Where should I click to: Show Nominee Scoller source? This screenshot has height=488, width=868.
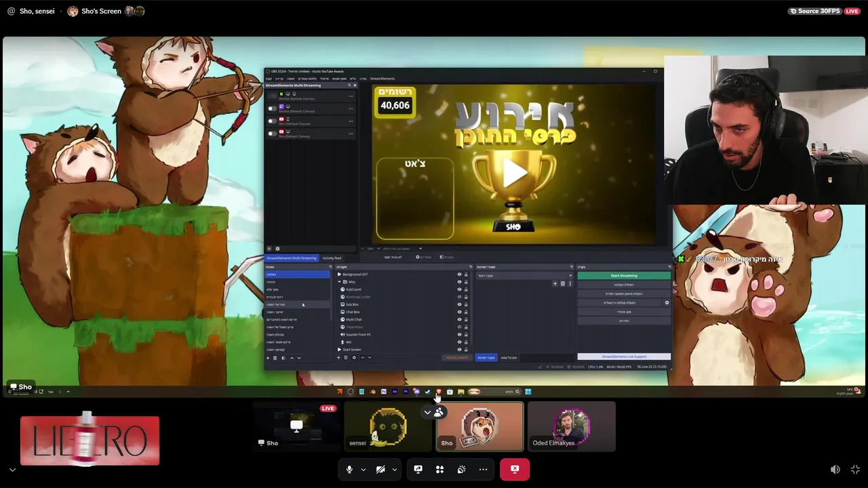coord(459,297)
